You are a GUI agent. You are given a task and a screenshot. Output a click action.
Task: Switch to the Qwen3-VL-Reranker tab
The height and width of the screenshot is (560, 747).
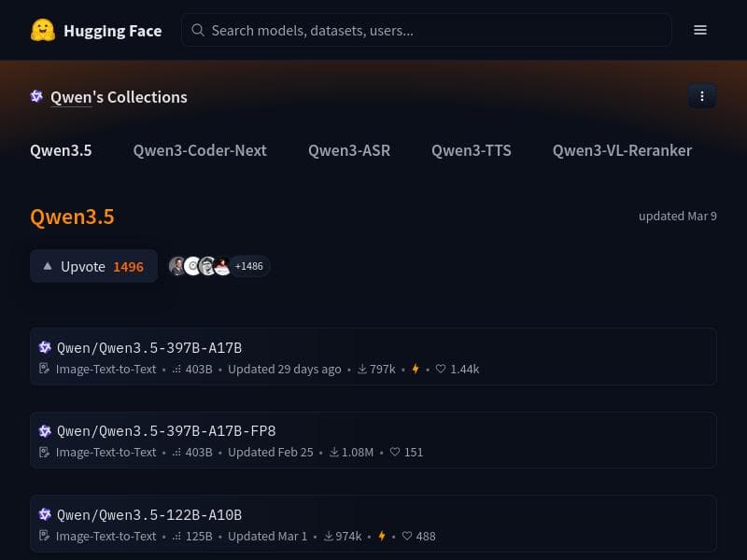click(x=622, y=150)
